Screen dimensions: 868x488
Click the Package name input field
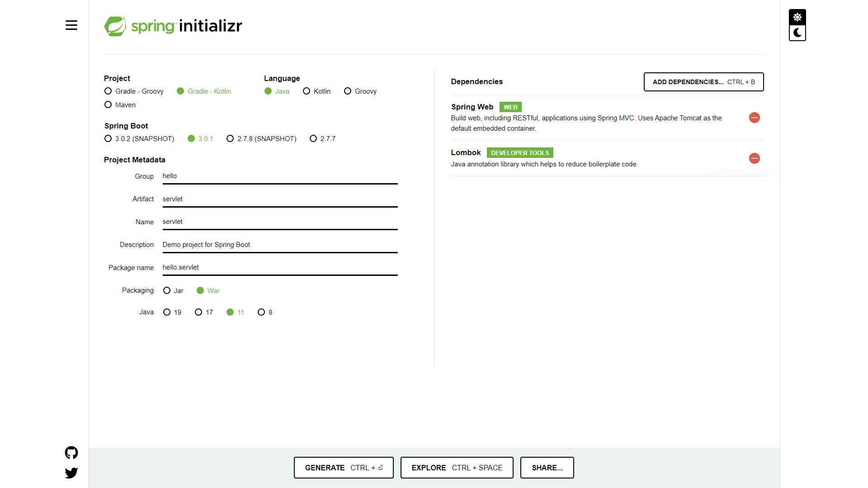280,268
